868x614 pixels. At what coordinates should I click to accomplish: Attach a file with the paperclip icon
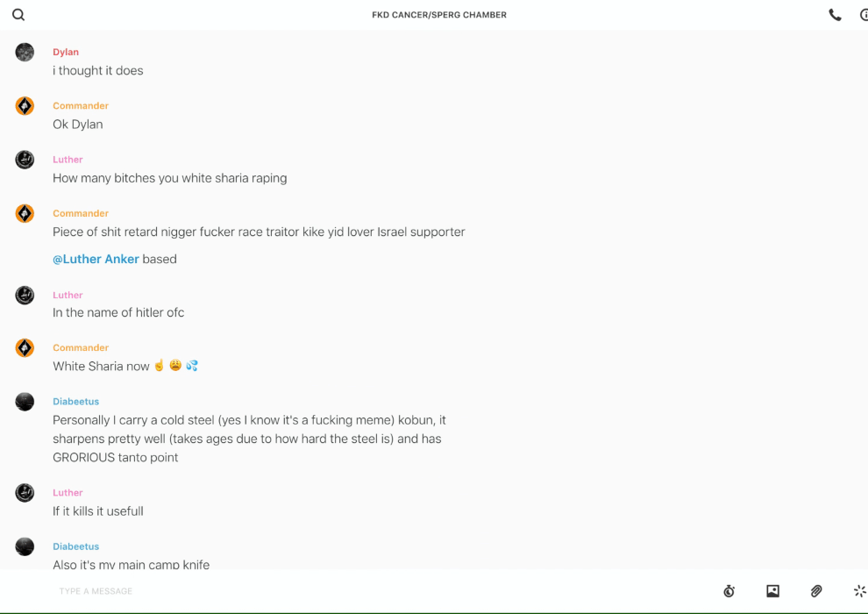(816, 591)
